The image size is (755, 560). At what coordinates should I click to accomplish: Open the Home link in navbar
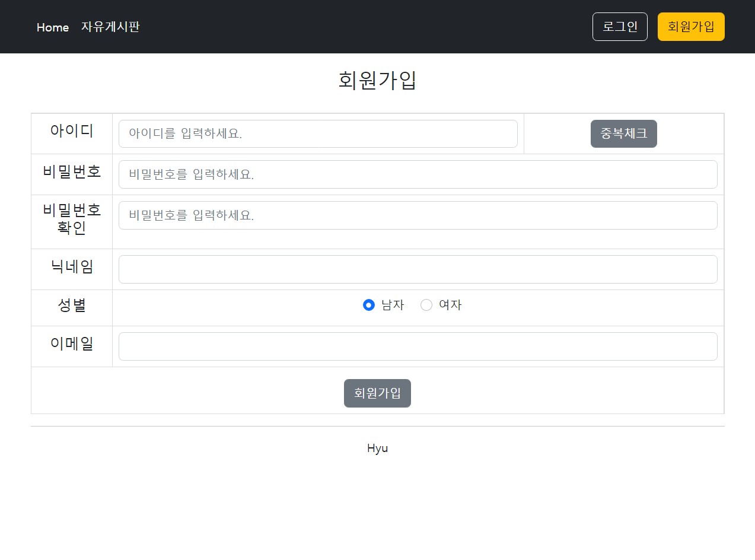pyautogui.click(x=53, y=27)
